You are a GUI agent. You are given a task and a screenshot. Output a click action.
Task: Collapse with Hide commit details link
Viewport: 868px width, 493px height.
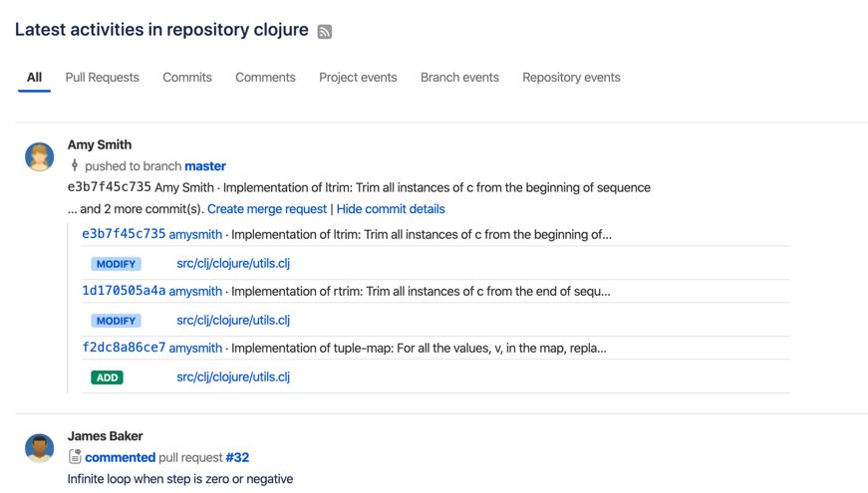click(x=391, y=209)
